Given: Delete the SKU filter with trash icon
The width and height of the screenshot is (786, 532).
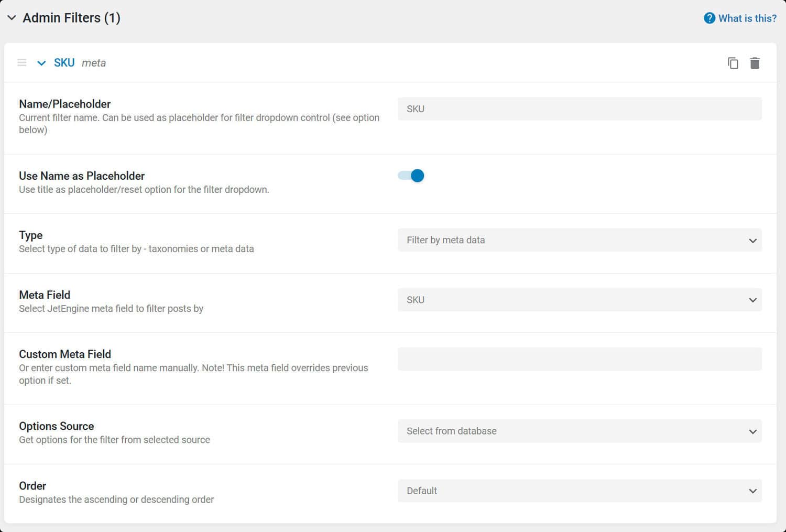Looking at the screenshot, I should tap(755, 63).
